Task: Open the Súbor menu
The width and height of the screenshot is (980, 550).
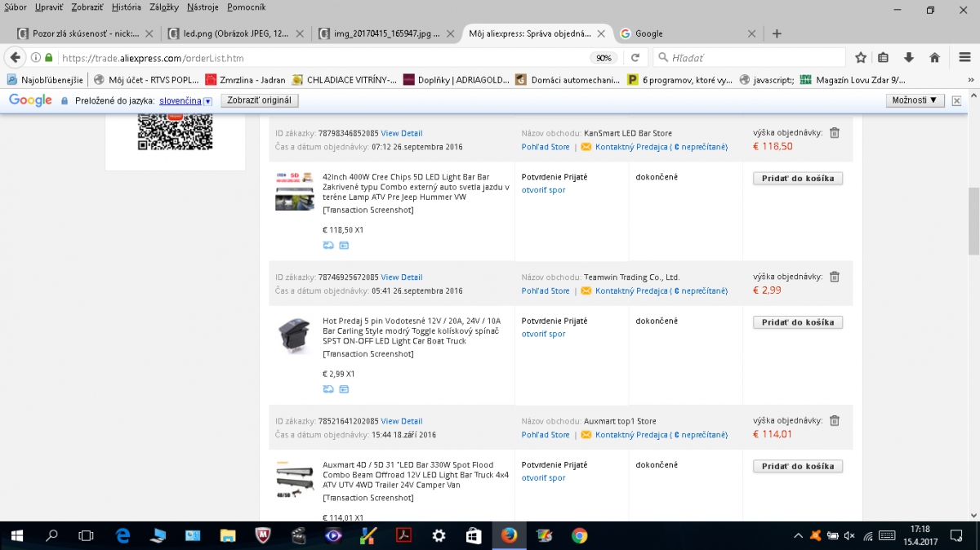Action: tap(16, 7)
